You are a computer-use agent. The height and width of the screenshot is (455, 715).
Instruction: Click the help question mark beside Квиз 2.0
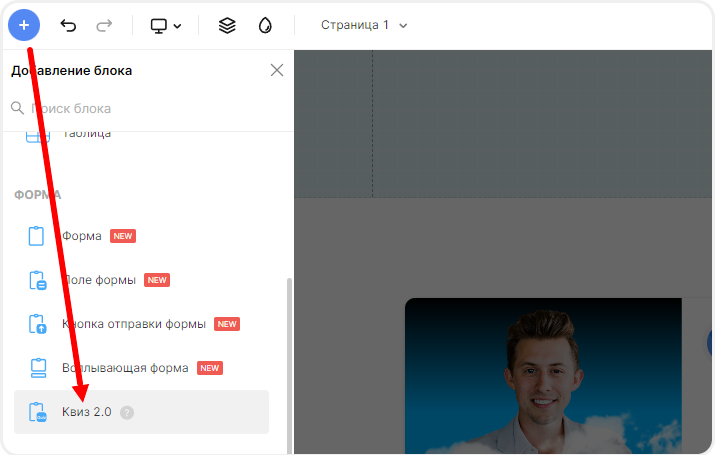(127, 412)
